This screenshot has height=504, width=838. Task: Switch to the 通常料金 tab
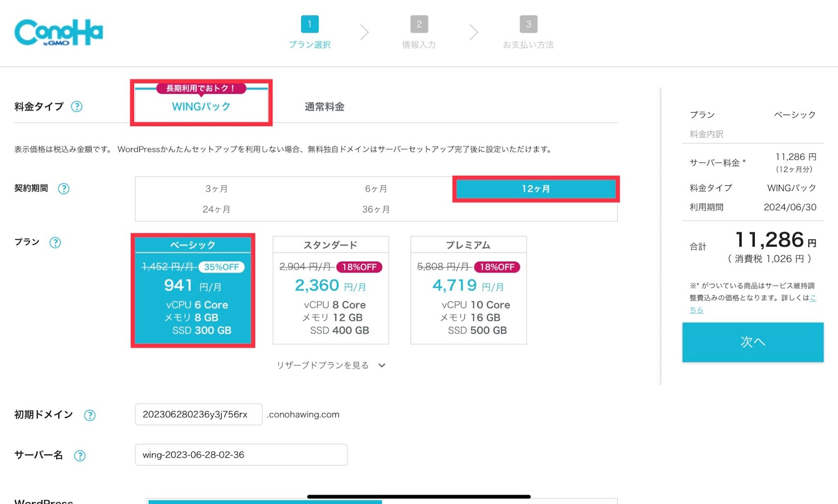(x=325, y=107)
